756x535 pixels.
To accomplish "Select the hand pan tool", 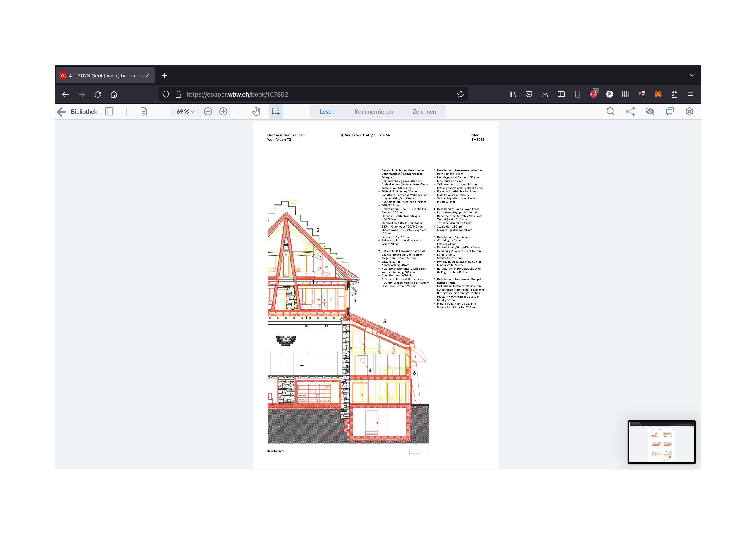I will coord(256,112).
